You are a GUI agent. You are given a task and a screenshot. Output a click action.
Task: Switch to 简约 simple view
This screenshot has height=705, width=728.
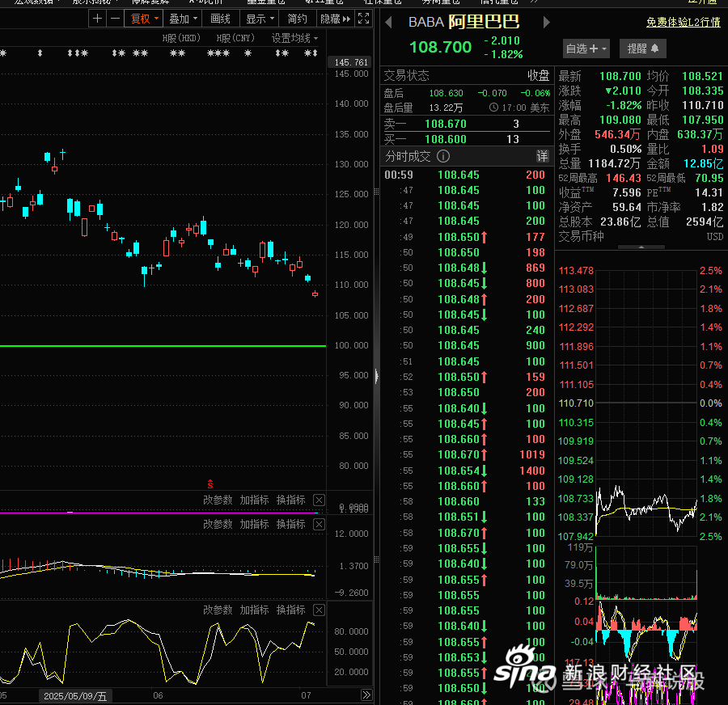pos(297,19)
